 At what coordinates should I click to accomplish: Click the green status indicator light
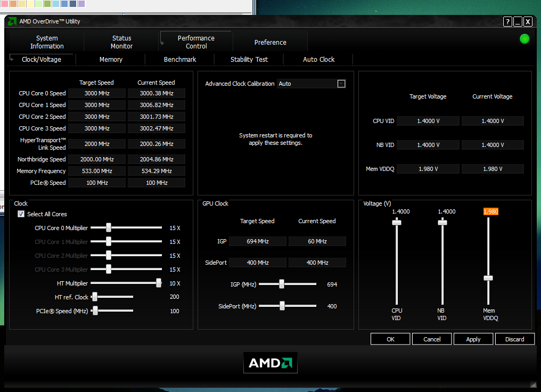524,39
